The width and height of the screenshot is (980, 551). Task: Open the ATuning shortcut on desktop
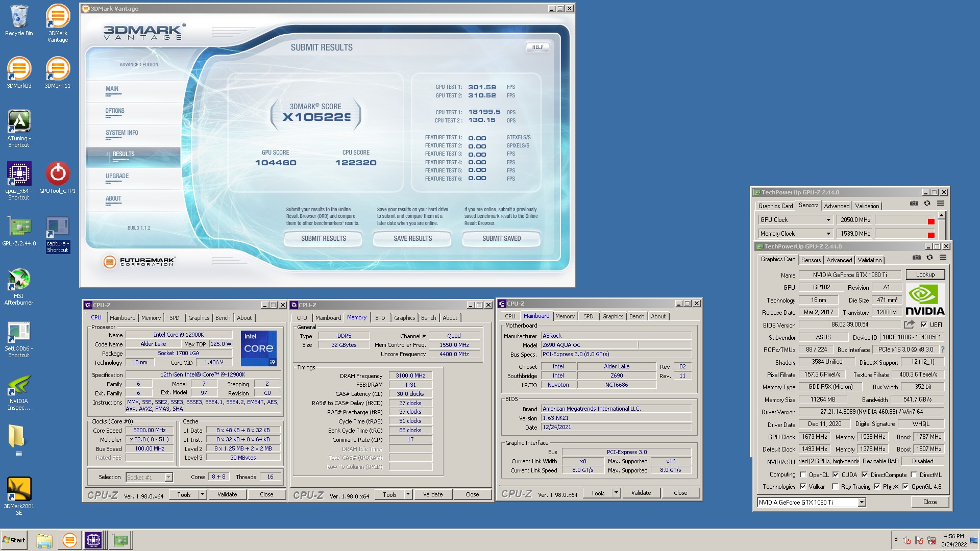click(19, 129)
